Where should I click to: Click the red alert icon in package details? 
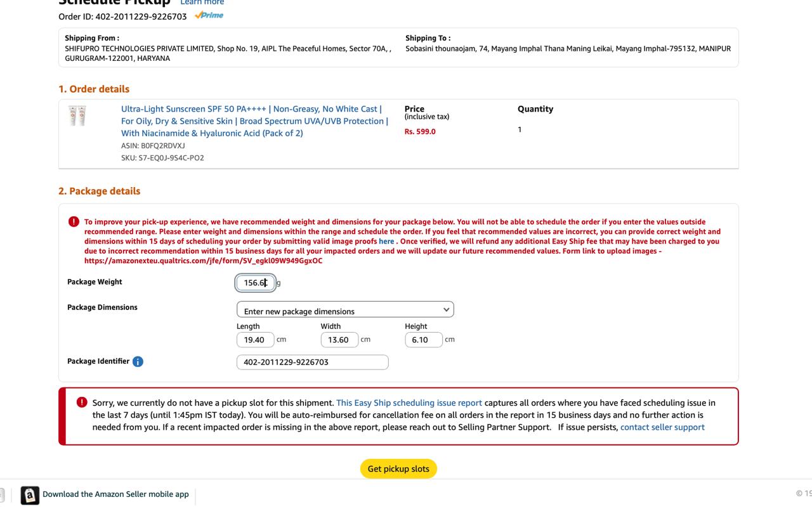(74, 221)
